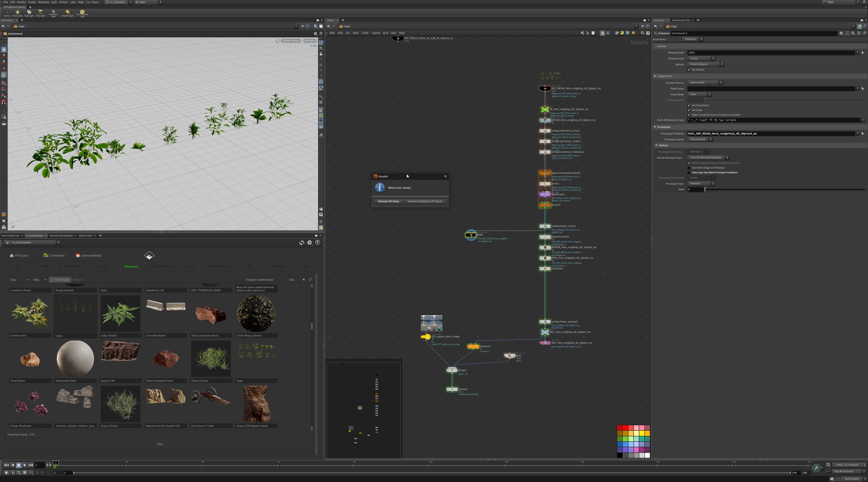Pick the red swatch in color palette
Screen dimensions: 868x482
625,428
